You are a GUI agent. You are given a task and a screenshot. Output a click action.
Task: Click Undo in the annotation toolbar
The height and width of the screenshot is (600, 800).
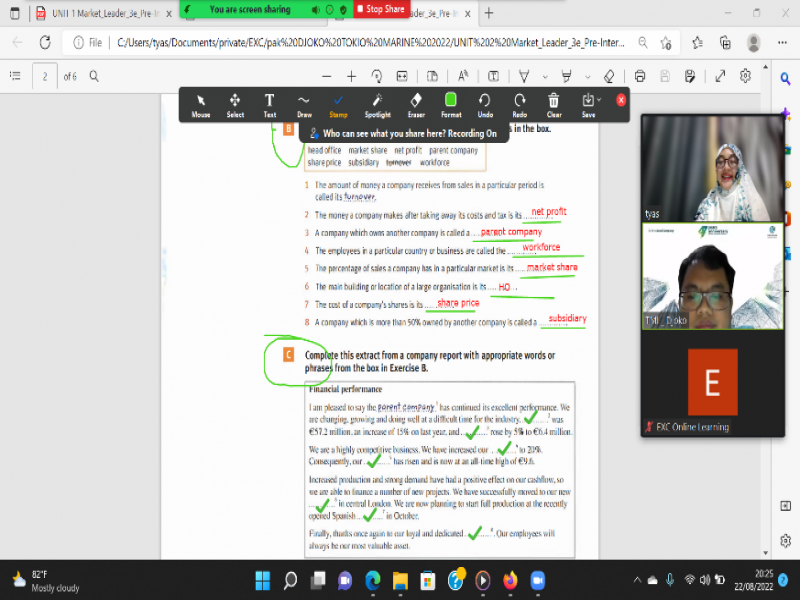485,104
